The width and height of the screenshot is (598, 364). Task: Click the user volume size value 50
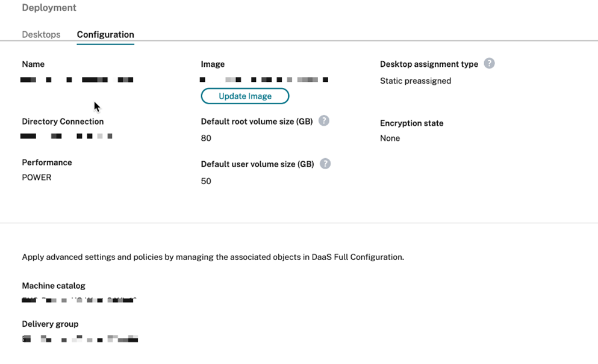206,180
